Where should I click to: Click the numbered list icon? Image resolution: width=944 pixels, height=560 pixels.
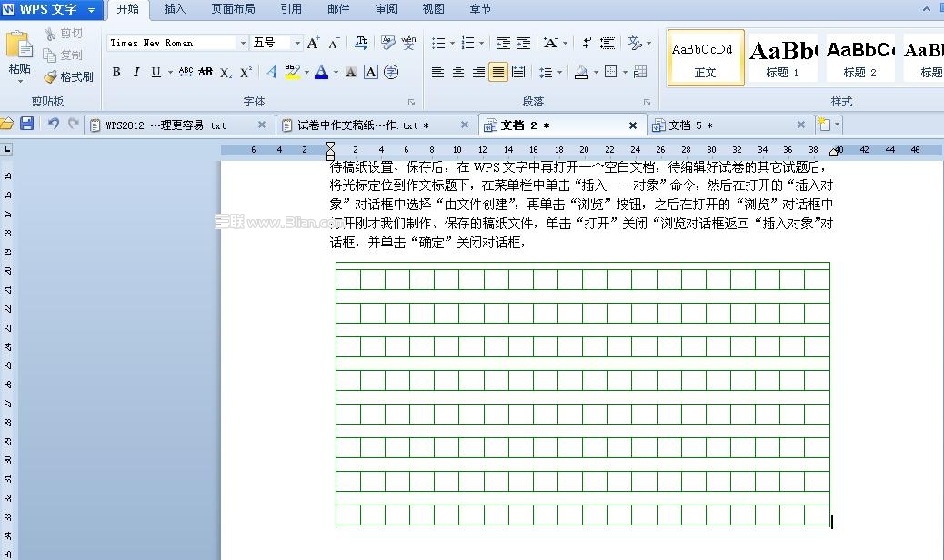point(467,44)
